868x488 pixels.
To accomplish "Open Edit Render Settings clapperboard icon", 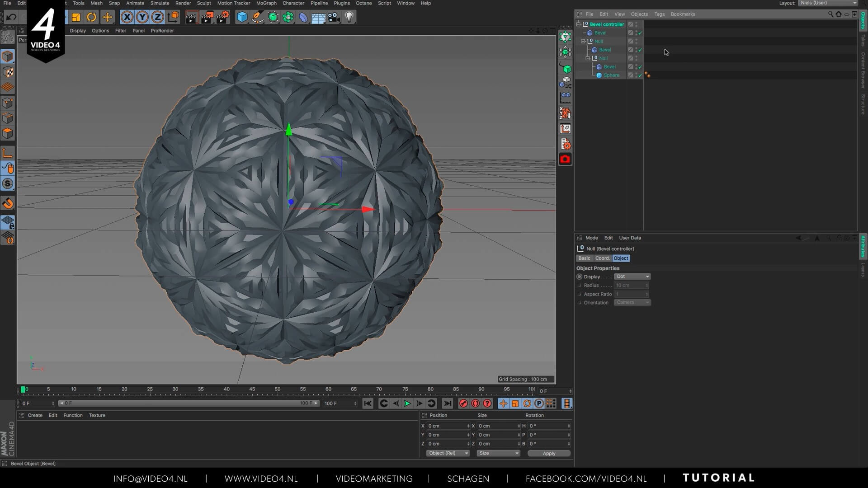I will coord(222,17).
